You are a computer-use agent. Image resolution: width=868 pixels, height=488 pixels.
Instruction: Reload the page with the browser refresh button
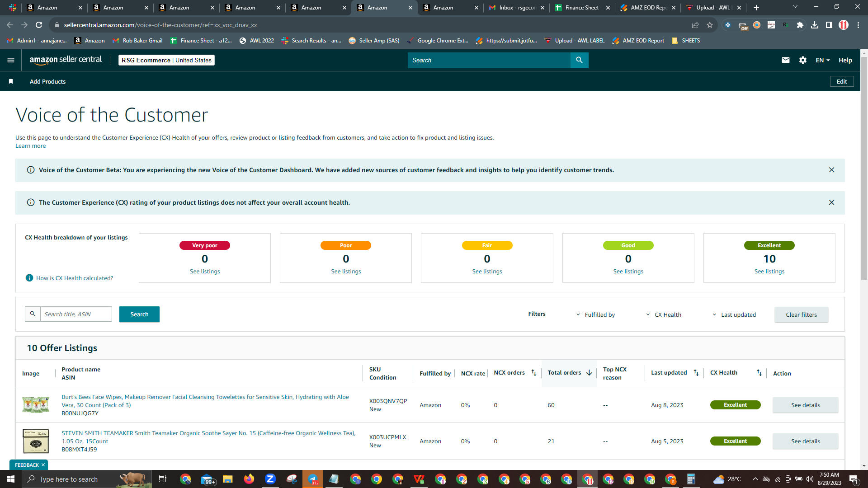(39, 25)
